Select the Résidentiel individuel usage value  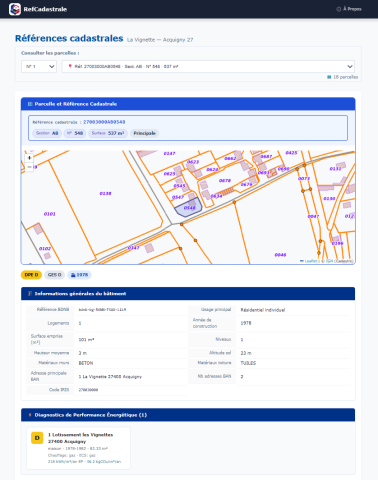click(x=263, y=310)
